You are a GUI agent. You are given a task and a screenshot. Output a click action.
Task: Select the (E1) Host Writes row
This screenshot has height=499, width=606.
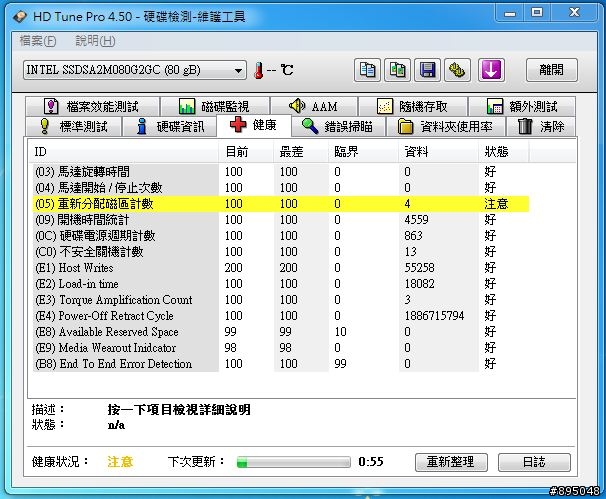coord(281,268)
